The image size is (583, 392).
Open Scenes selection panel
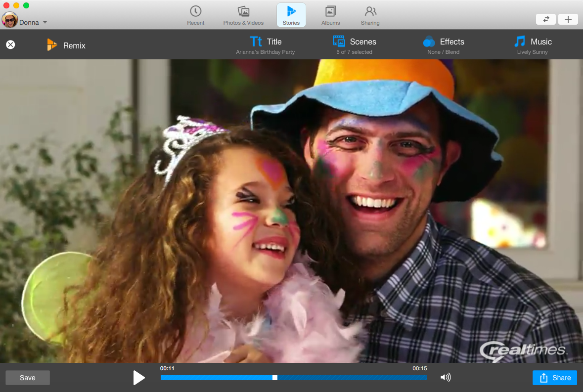[354, 45]
